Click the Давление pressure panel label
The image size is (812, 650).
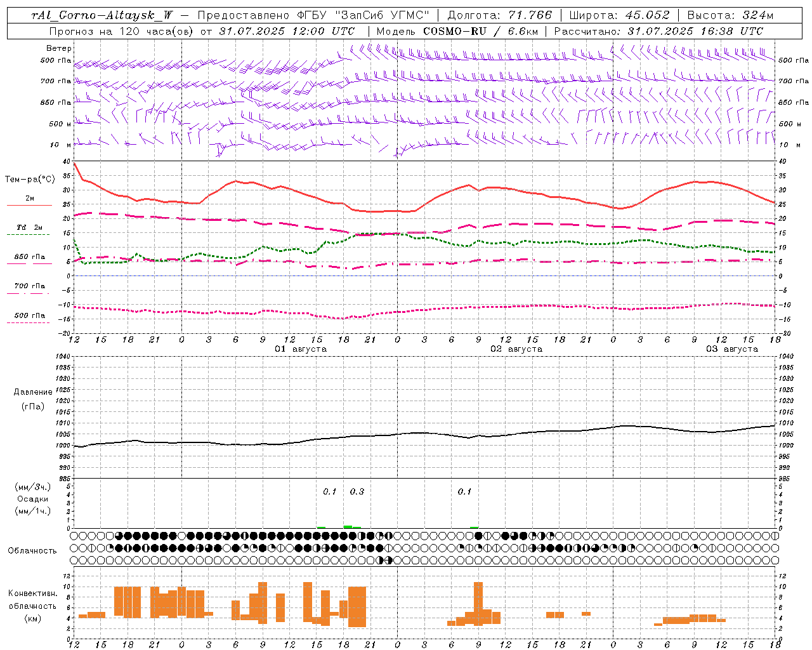(32, 392)
